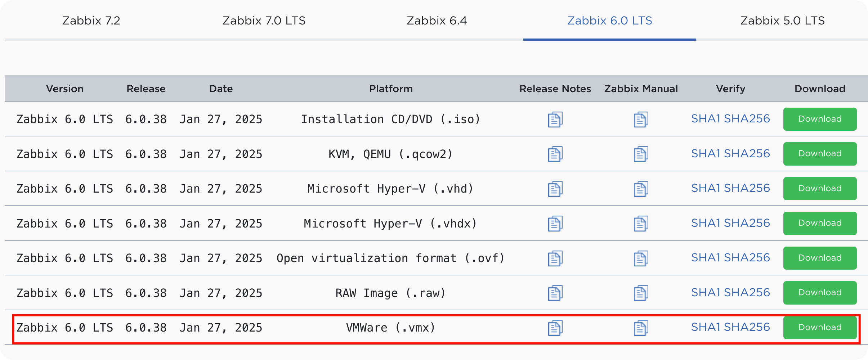The height and width of the screenshot is (360, 868).
Task: Switch to the Zabbix 7.2 tab
Action: 91,21
